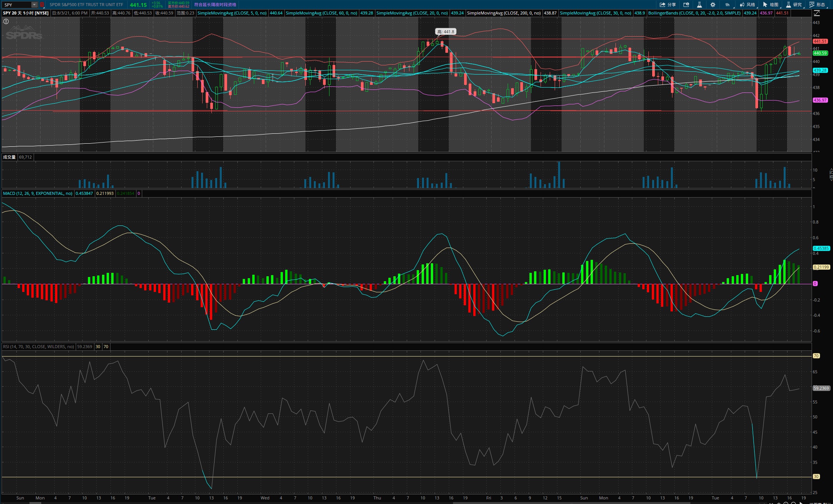
Task: Click the MACD average value 0.211993
Action: [x=105, y=193]
